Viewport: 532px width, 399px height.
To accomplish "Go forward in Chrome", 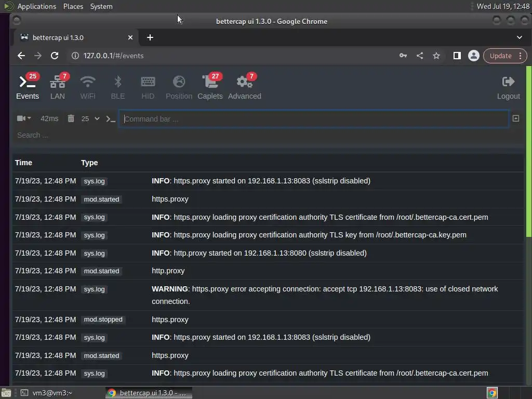I will point(37,56).
